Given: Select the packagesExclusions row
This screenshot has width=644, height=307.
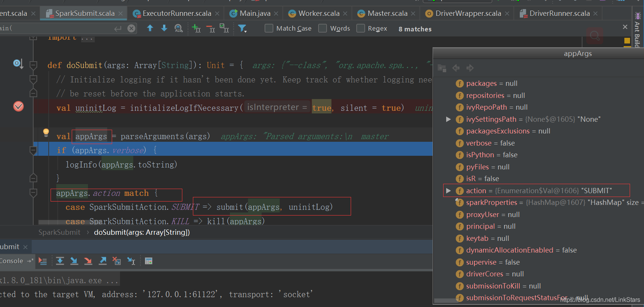Looking at the screenshot, I should coord(539,131).
